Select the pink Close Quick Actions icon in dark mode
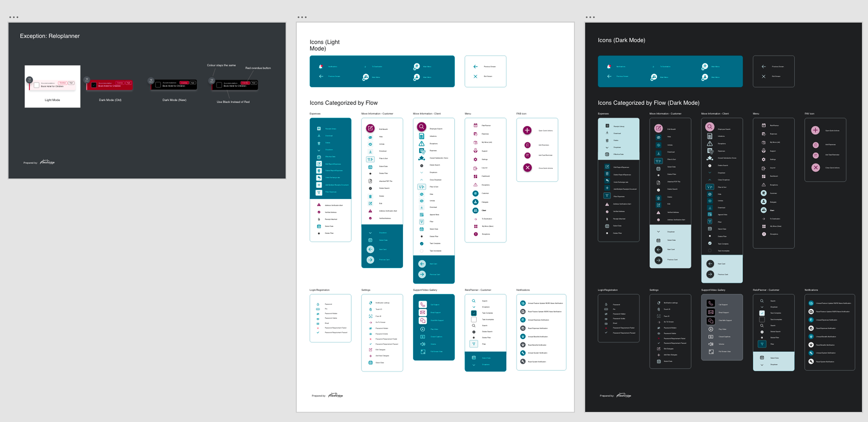 [815, 168]
